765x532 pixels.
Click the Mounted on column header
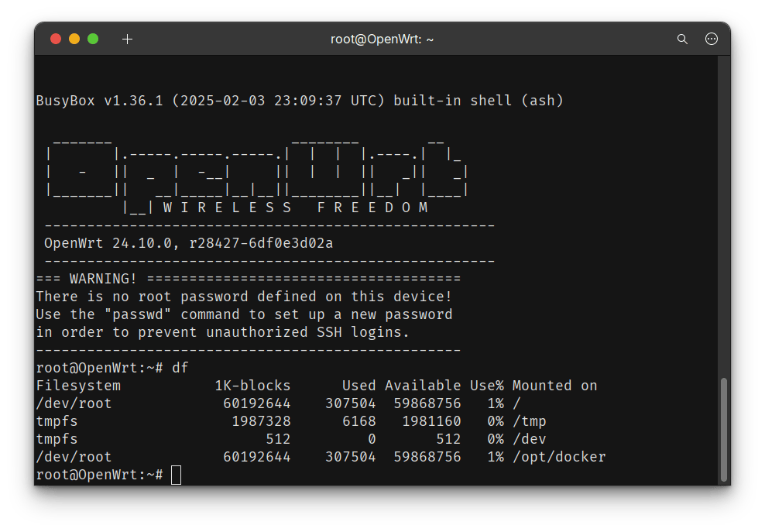(x=554, y=386)
